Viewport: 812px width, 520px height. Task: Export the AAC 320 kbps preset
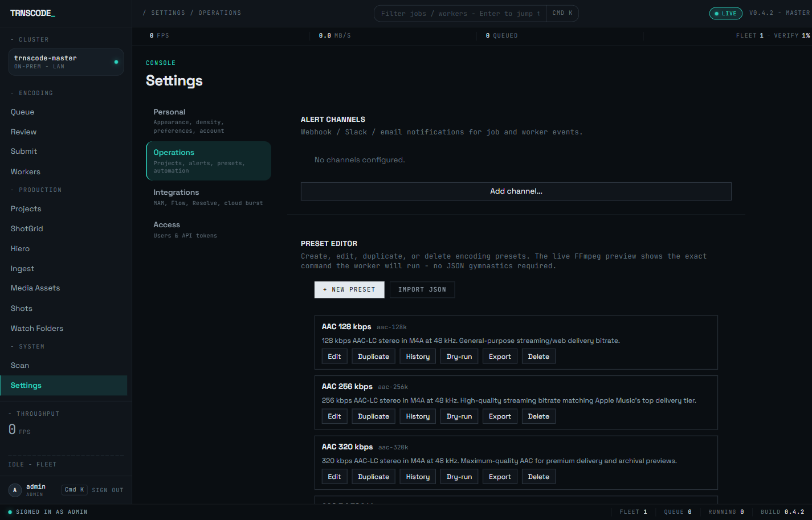click(x=500, y=477)
